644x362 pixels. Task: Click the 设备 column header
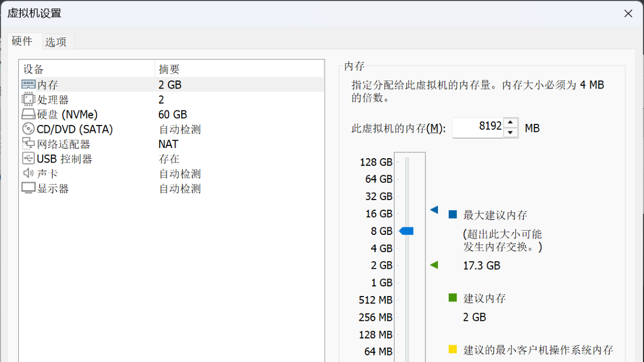tap(87, 69)
